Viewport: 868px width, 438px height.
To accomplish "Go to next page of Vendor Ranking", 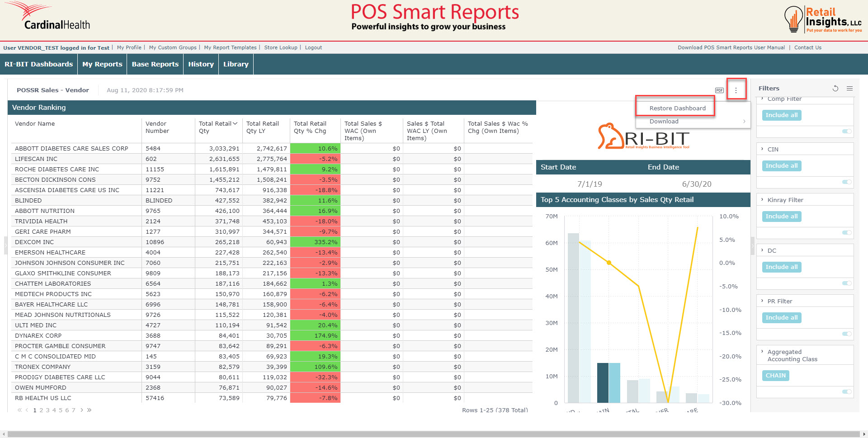I will (x=81, y=410).
